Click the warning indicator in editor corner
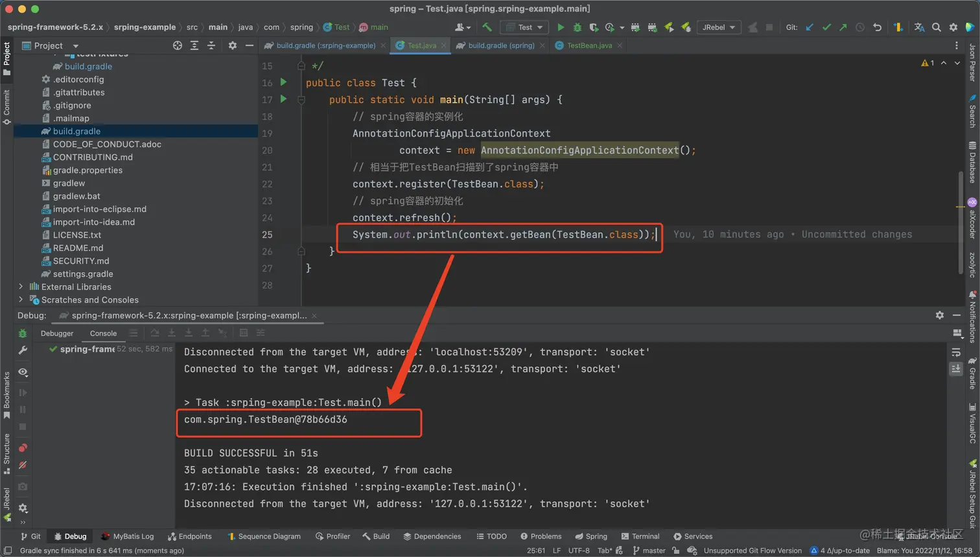 [927, 63]
